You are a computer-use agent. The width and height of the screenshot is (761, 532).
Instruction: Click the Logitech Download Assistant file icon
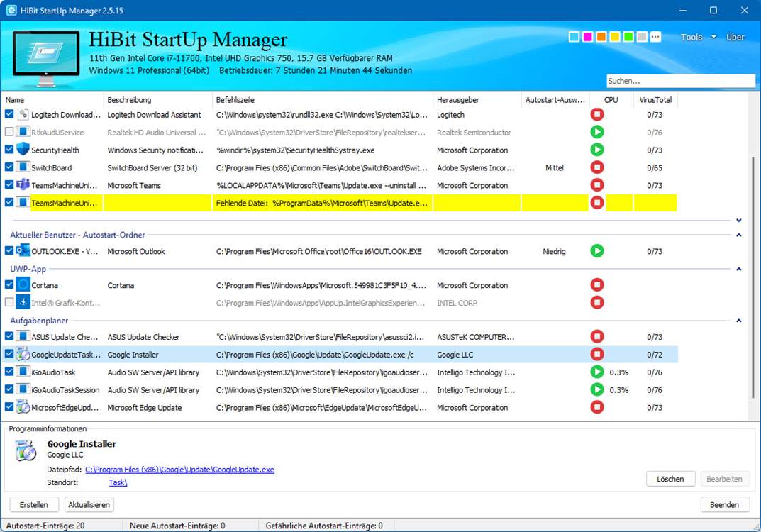(x=23, y=114)
